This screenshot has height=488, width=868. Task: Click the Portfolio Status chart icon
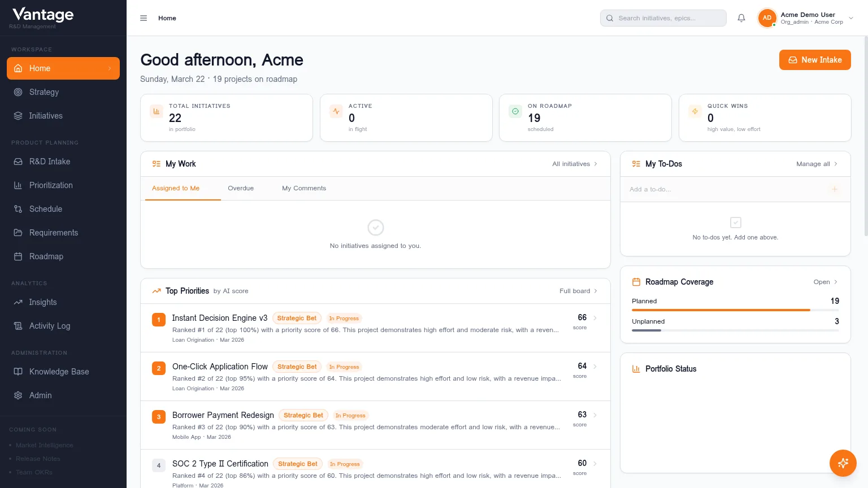coord(636,369)
